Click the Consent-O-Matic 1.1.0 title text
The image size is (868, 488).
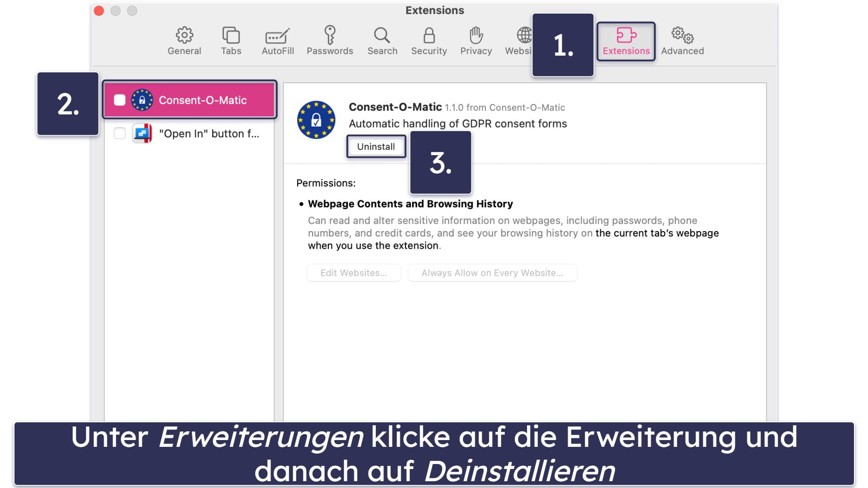(x=457, y=107)
